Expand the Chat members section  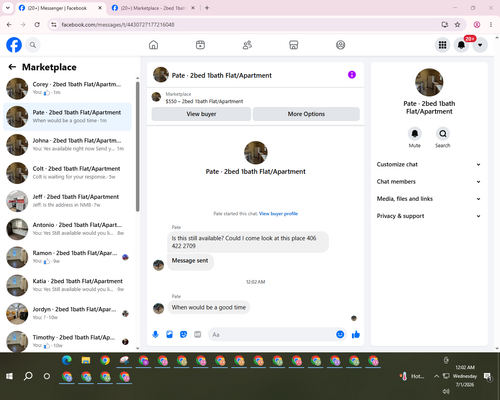[x=429, y=182]
